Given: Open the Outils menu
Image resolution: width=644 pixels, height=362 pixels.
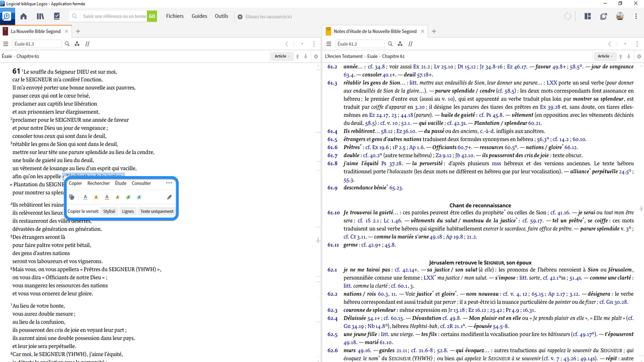Looking at the screenshot, I should tap(222, 16).
